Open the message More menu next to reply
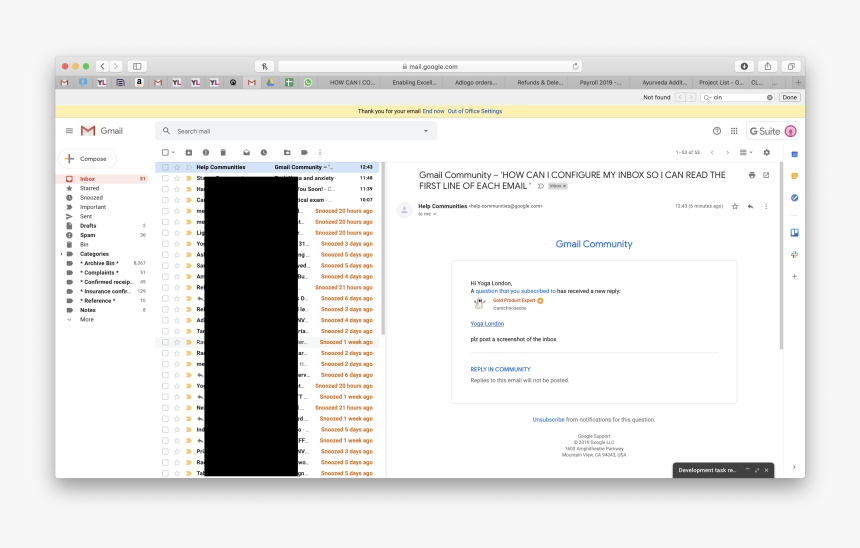The width and height of the screenshot is (860, 548). pos(766,206)
